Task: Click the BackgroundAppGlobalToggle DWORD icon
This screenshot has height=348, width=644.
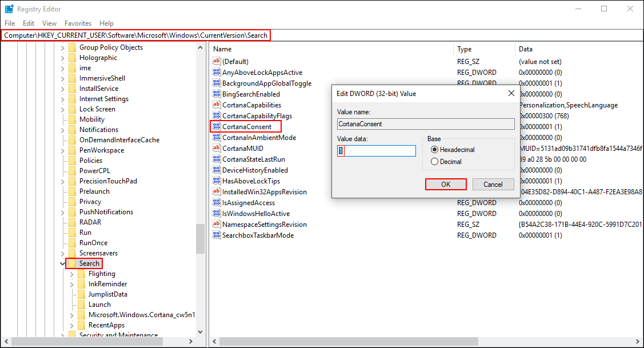Action: 217,83
